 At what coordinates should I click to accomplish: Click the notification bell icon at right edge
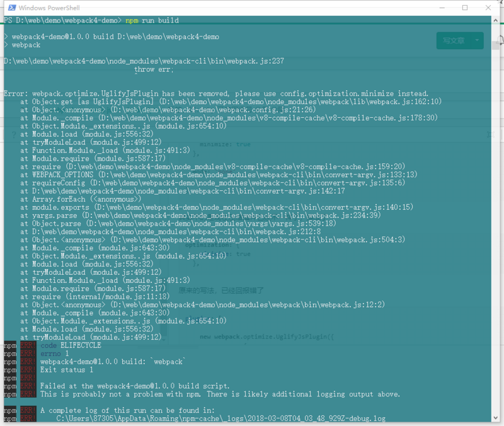coord(500,40)
